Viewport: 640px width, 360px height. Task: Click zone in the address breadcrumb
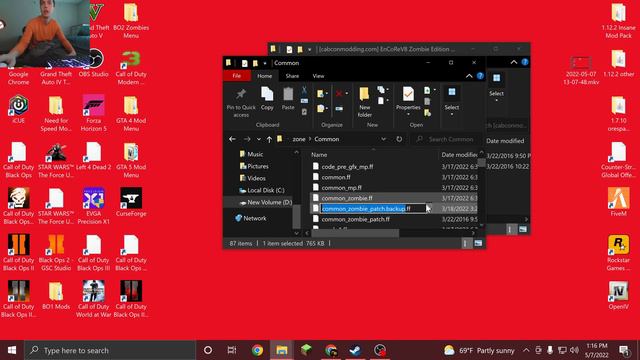coord(299,139)
